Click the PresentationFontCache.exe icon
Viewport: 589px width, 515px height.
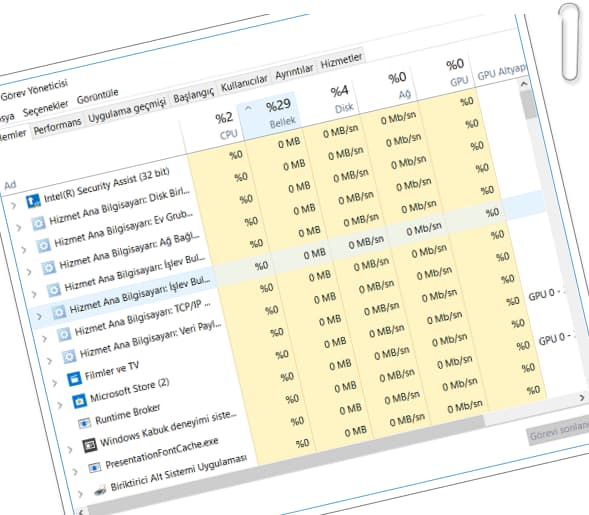[x=95, y=468]
